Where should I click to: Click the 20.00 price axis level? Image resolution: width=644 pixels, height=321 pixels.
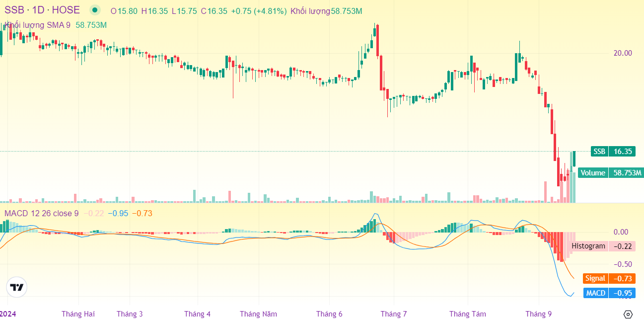pyautogui.click(x=623, y=53)
